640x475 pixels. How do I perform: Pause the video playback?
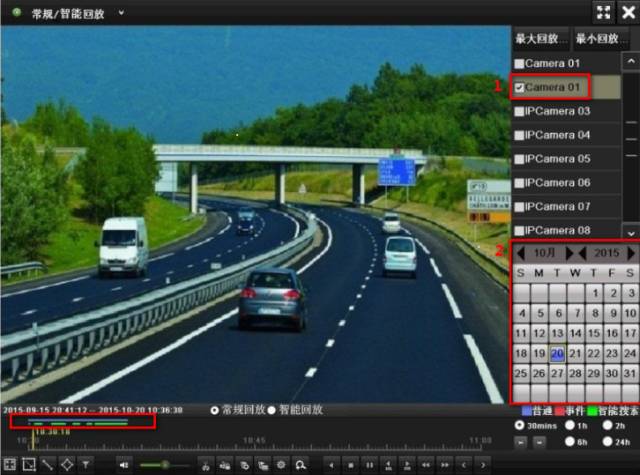tap(369, 465)
